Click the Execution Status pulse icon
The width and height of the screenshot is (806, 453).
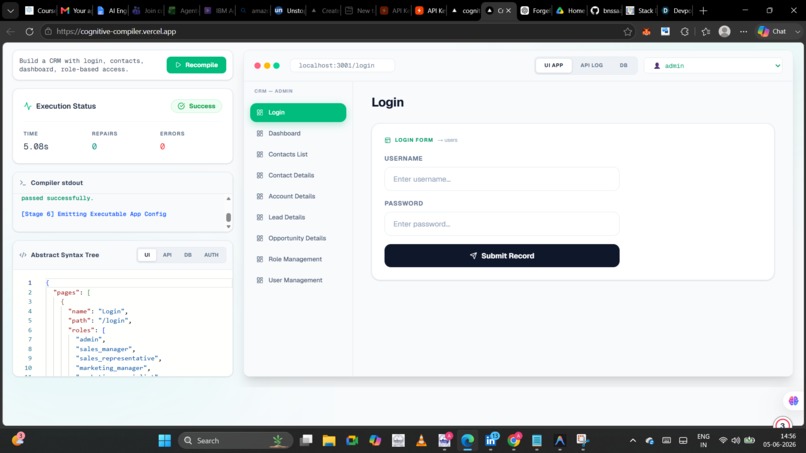28,106
